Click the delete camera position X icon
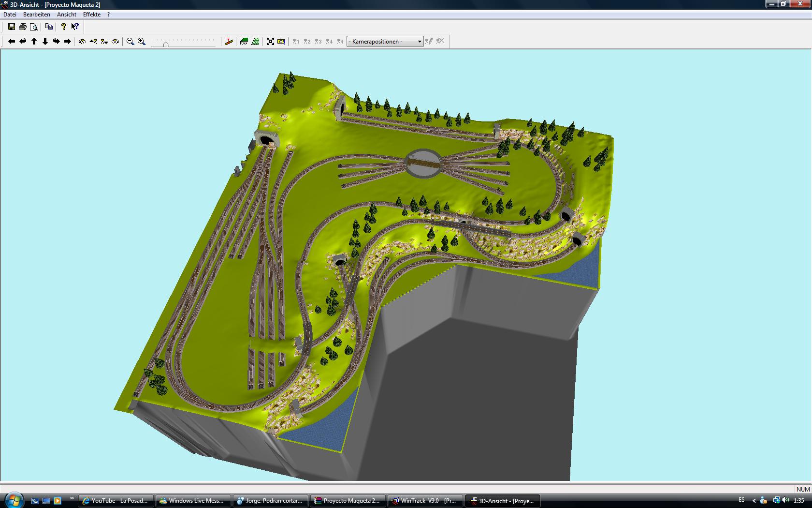The height and width of the screenshot is (508, 812). coord(440,42)
